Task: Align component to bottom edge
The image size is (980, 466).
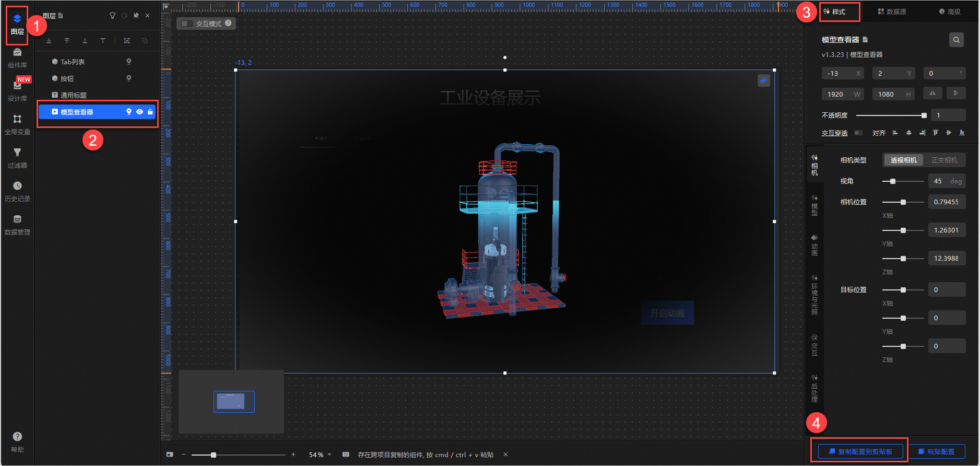Action: [962, 133]
